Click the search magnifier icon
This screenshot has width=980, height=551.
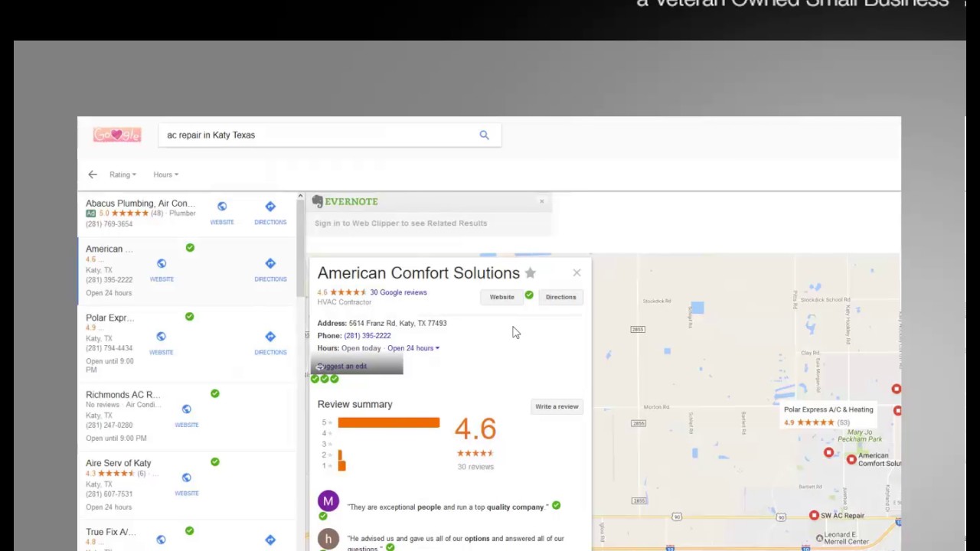pos(484,135)
